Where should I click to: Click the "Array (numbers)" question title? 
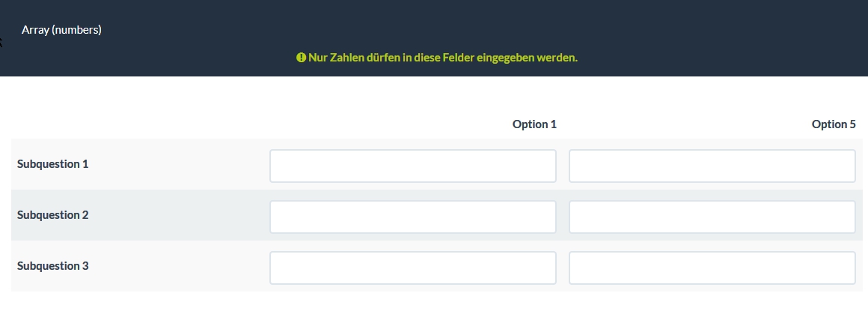(61, 30)
